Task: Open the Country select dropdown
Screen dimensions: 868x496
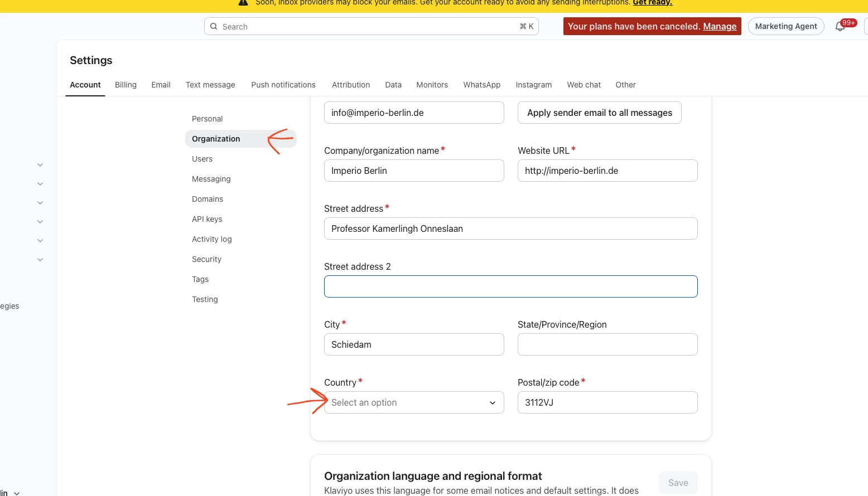Action: 414,402
